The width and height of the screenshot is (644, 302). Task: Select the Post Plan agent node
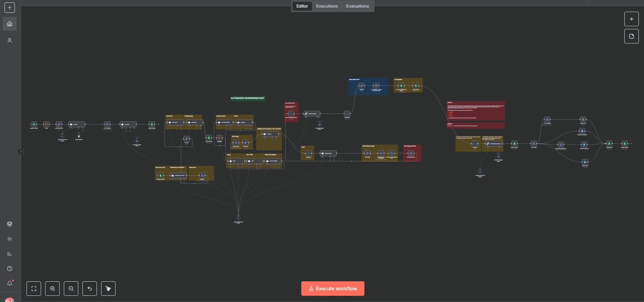175,122
